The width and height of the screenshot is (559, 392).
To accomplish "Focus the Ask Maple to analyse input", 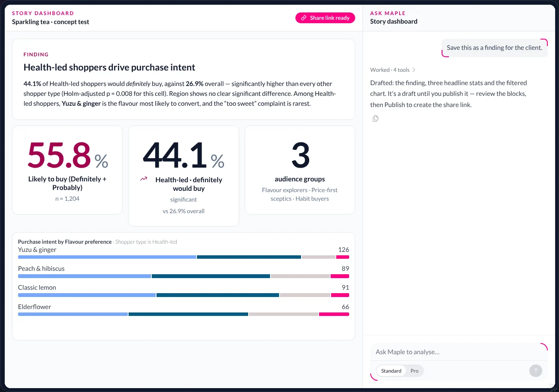I will point(459,352).
